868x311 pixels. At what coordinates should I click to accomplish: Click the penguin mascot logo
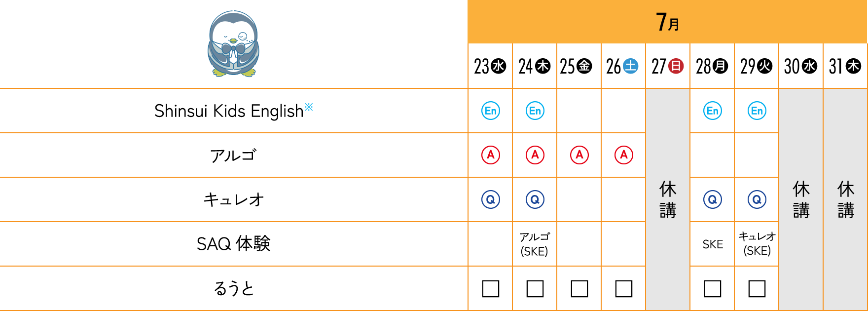(x=233, y=44)
